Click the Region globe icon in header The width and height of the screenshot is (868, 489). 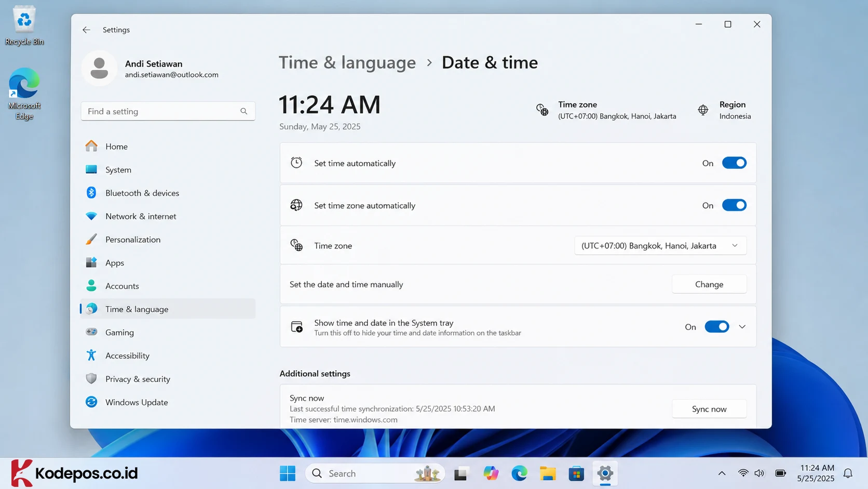tap(703, 110)
